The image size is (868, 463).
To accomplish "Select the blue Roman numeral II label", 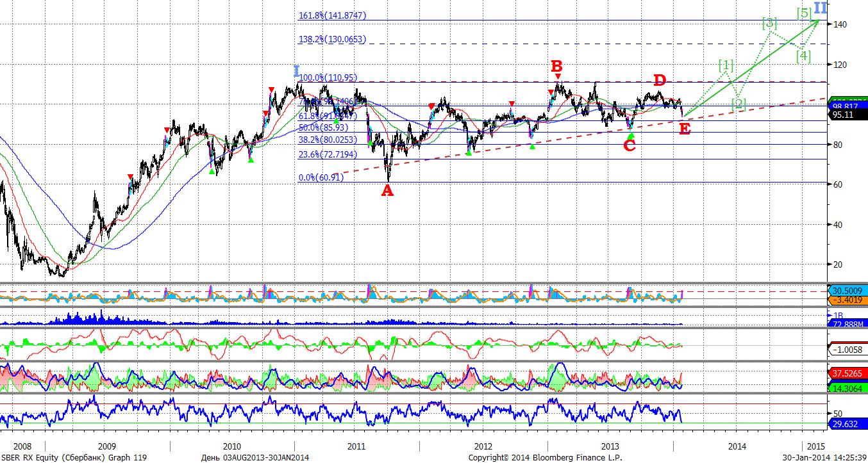I will pos(821,8).
